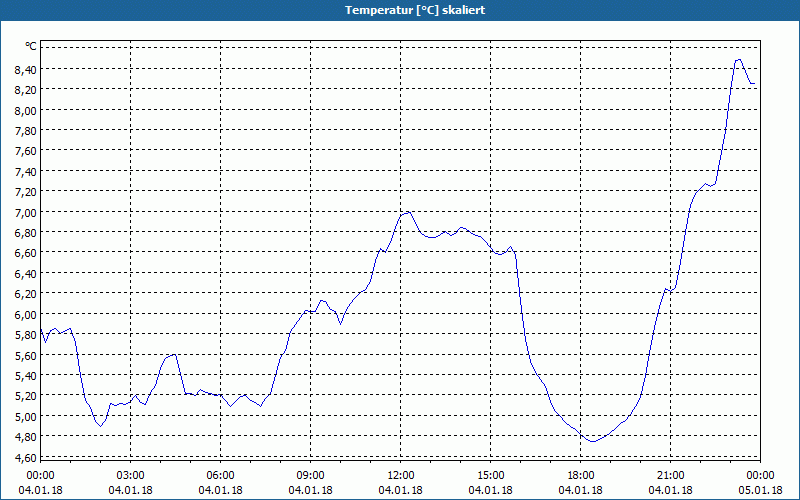Screen dimensions: 800x500
Task: Select the 03:00 time label
Action: 131,476
